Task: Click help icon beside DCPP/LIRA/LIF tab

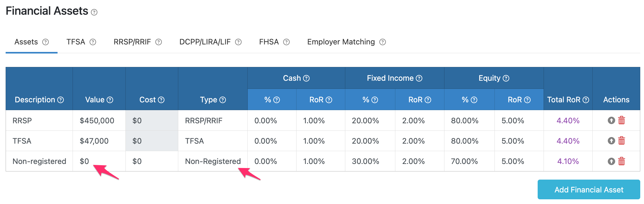Action: pyautogui.click(x=238, y=42)
